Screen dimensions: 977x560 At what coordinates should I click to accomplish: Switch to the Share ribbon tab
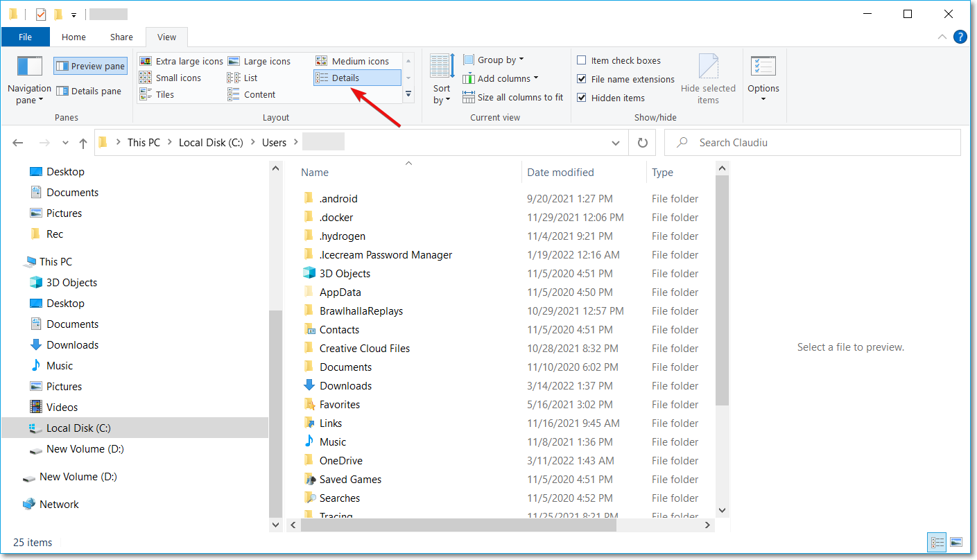121,37
